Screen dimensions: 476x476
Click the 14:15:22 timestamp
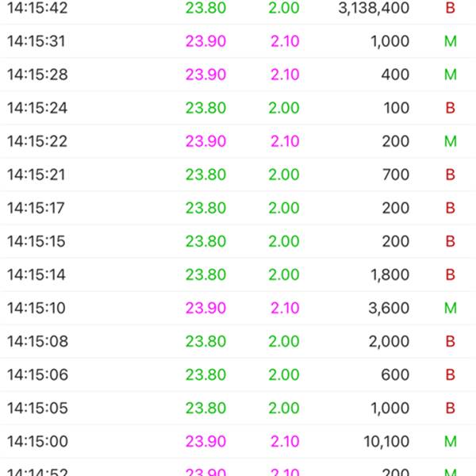37,141
